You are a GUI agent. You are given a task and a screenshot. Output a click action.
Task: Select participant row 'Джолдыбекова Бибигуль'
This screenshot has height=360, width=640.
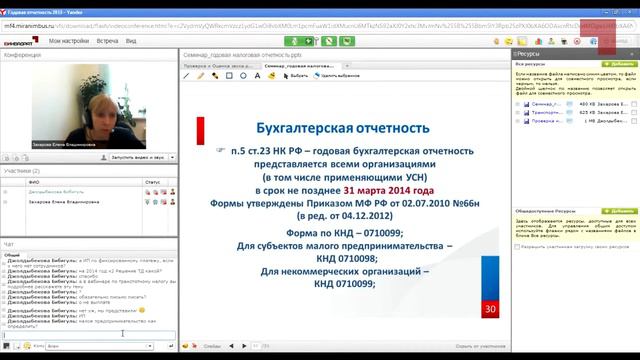(89, 192)
